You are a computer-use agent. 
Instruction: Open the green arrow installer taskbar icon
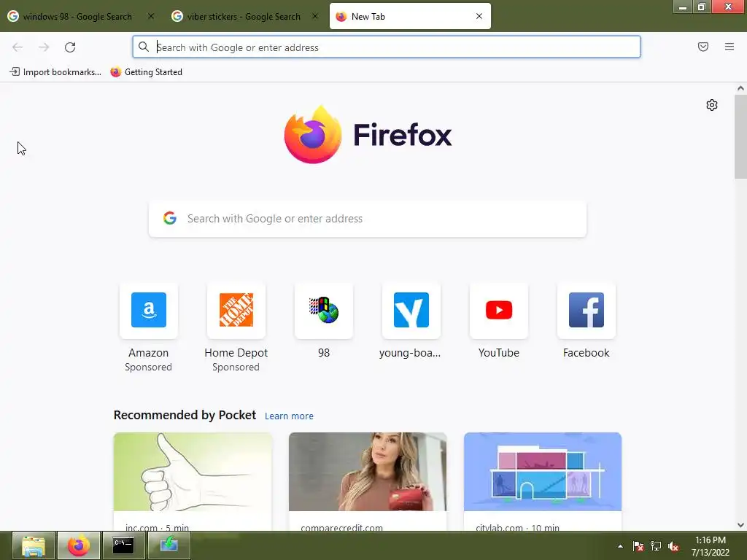click(169, 545)
